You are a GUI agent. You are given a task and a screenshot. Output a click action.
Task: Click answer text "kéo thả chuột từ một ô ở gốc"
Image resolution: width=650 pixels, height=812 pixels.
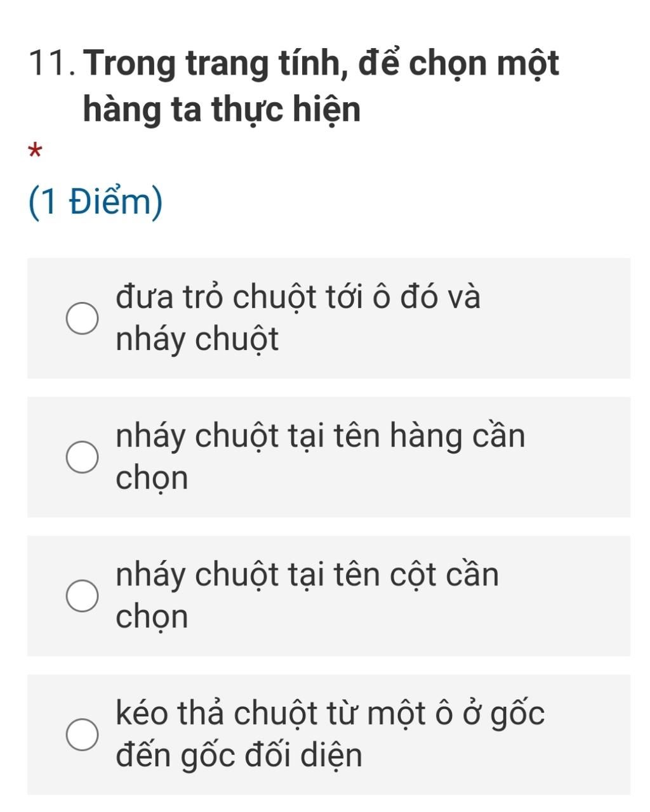[329, 713]
